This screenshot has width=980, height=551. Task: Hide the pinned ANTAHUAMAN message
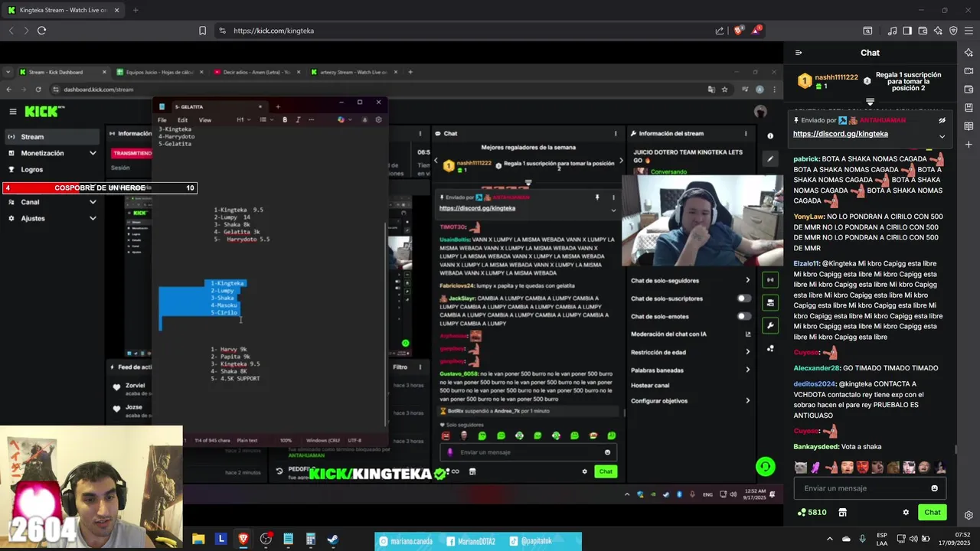(942, 120)
